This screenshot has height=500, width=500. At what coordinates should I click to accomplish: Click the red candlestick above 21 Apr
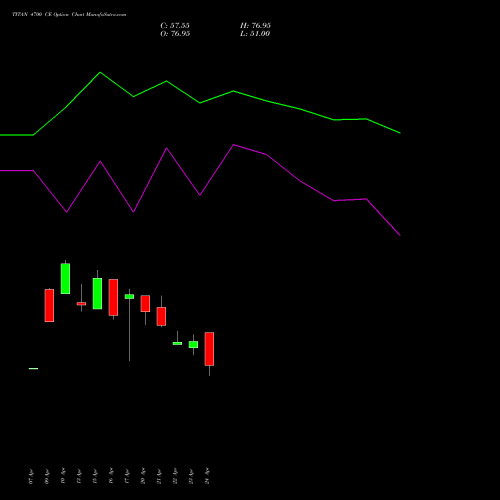pos(161,316)
